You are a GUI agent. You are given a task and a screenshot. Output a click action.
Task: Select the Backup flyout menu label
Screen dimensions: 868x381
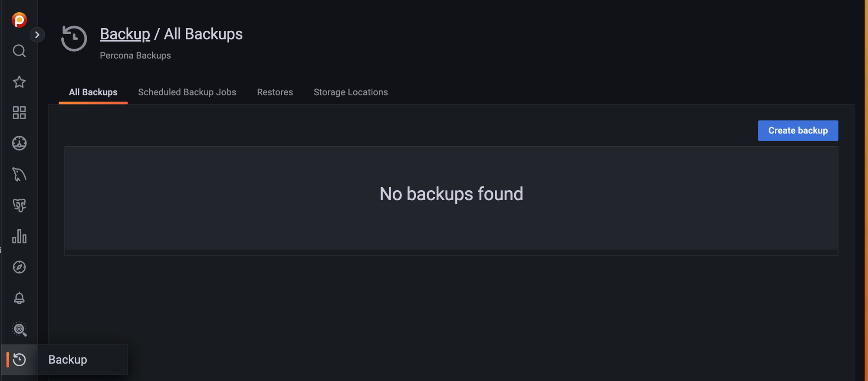[68, 360]
